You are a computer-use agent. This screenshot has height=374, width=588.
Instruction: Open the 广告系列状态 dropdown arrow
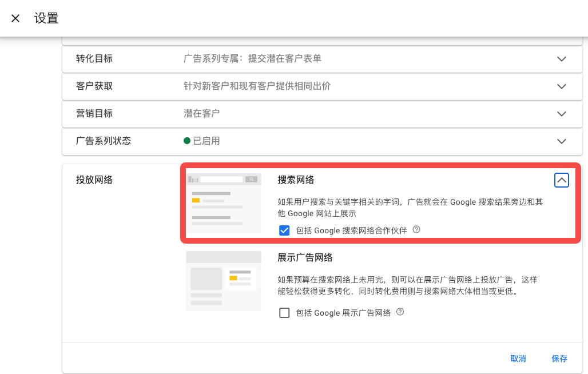561,141
